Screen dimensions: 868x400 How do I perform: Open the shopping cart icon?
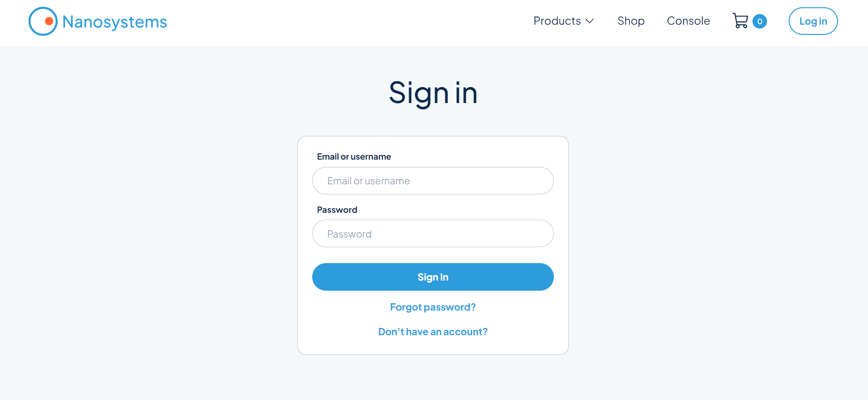740,21
